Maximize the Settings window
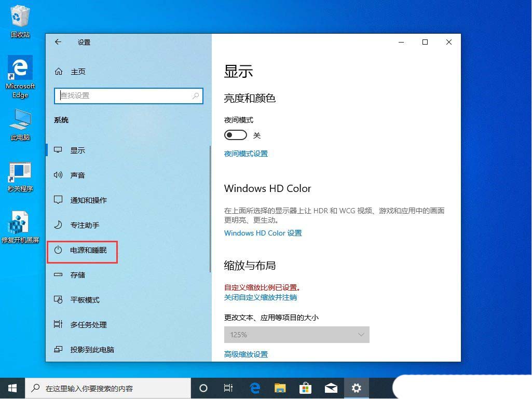The width and height of the screenshot is (532, 399). pyautogui.click(x=425, y=42)
